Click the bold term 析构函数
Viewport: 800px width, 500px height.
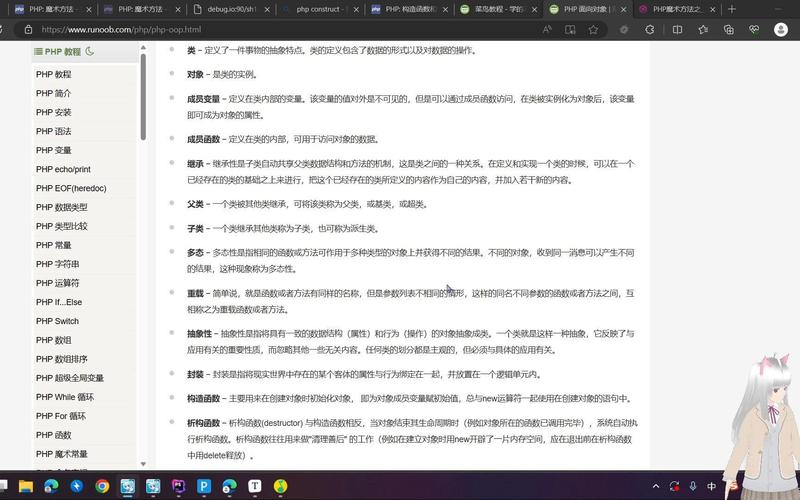pyautogui.click(x=203, y=423)
